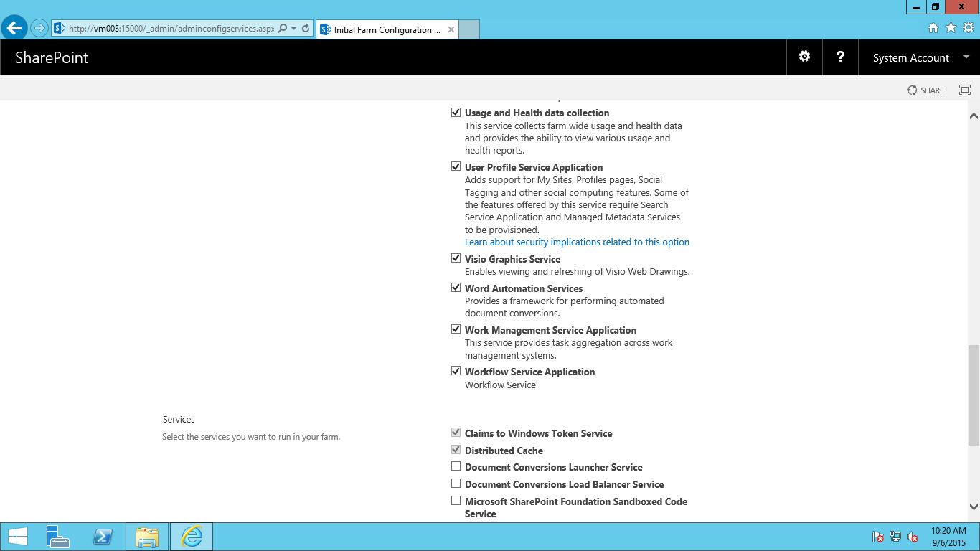This screenshot has height=551, width=980.
Task: Click the Share page icon
Action: pos(925,90)
